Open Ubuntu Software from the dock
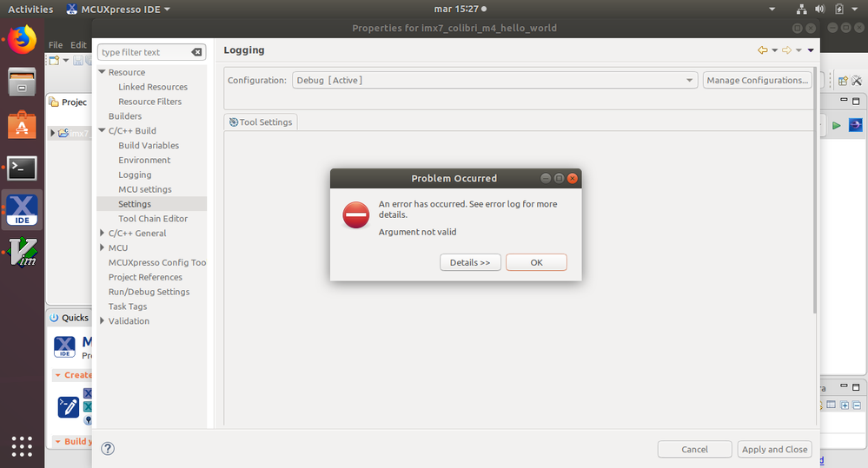The width and height of the screenshot is (868, 468). point(22,124)
